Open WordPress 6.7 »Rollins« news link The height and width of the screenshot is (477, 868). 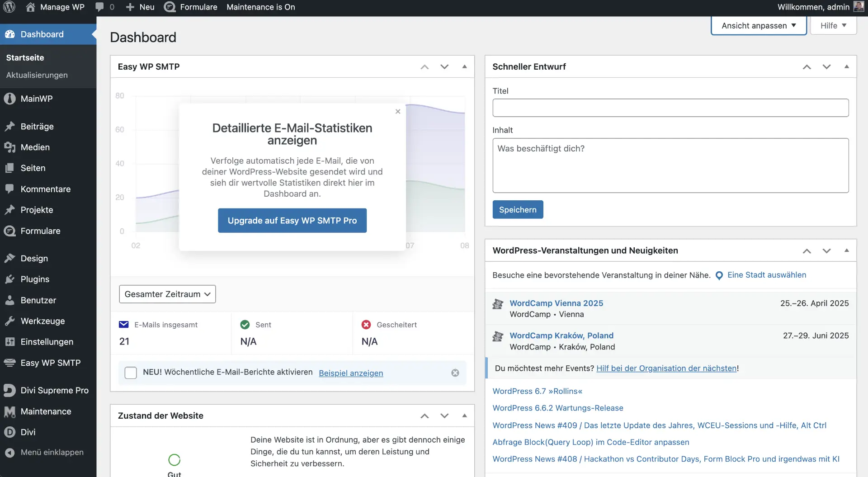(x=537, y=391)
